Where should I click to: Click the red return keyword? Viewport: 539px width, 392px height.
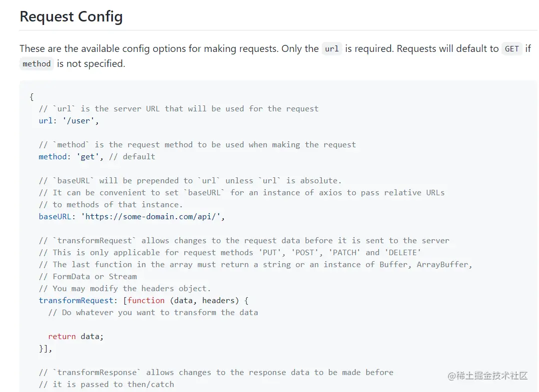click(x=62, y=336)
